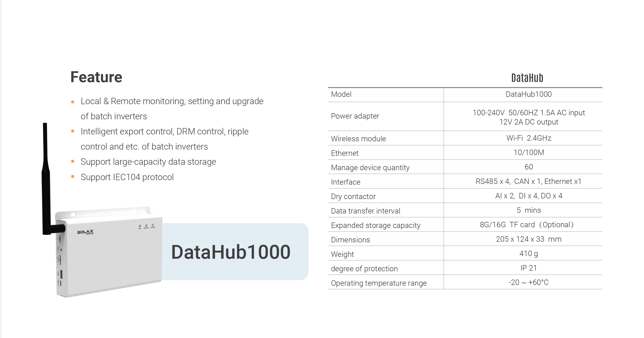Click the Support large-capacity data storage text
644x338 pixels.
[148, 162]
